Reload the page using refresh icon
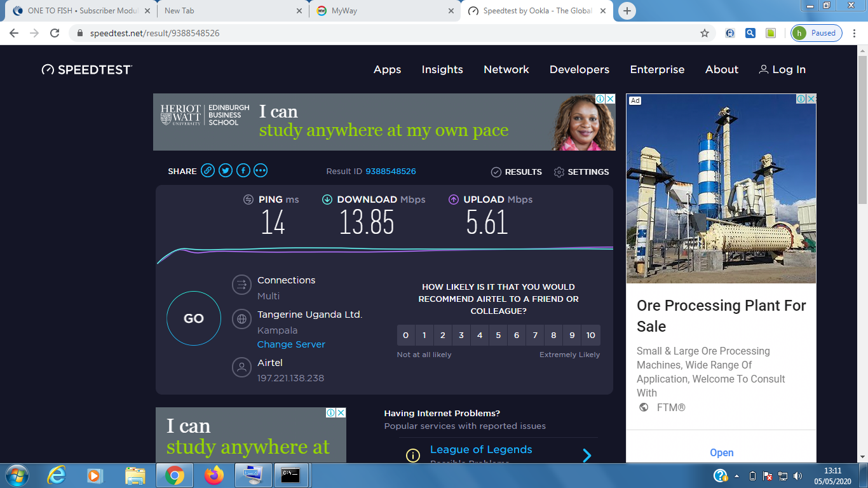Image resolution: width=868 pixels, height=488 pixels. click(55, 33)
